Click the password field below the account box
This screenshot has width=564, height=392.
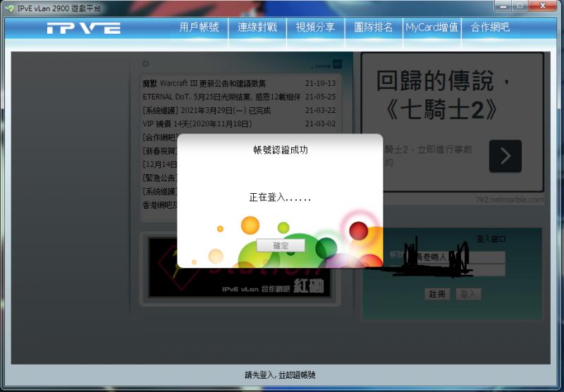click(x=455, y=270)
